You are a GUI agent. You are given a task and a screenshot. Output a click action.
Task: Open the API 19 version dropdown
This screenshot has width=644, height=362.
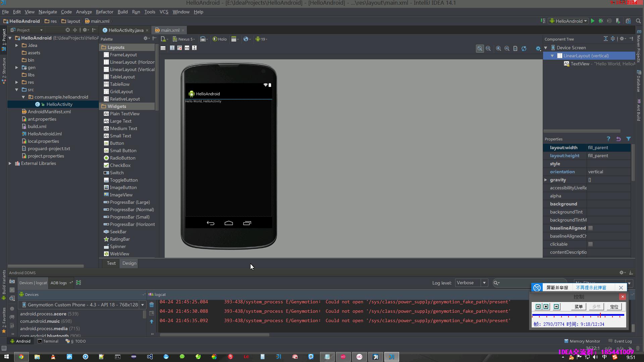tap(261, 39)
